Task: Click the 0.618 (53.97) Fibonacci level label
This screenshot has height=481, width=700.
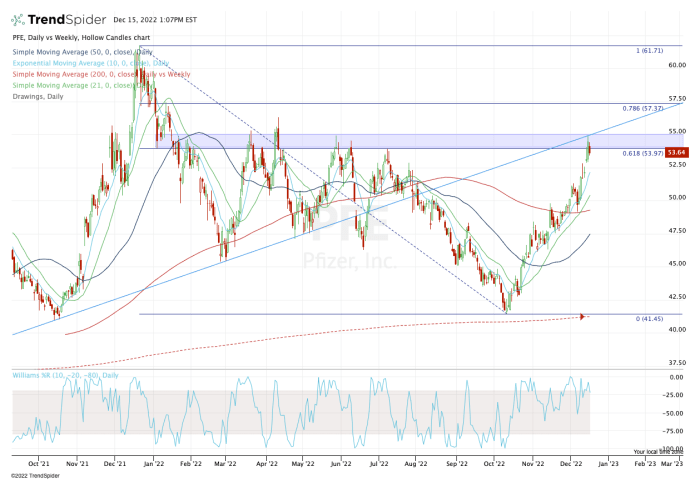Action: [643, 152]
